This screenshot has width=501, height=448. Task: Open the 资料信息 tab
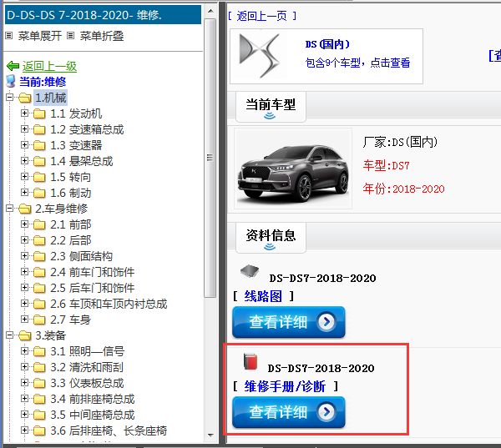(271, 237)
